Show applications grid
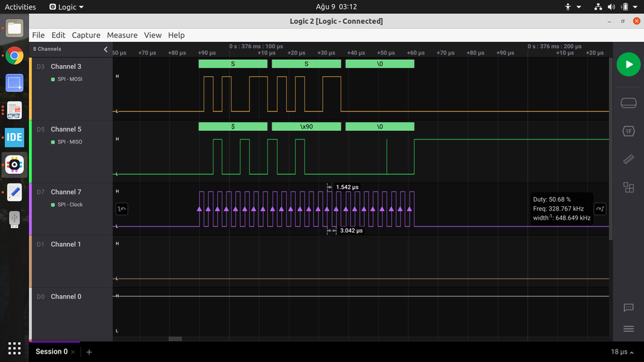 [x=14, y=348]
